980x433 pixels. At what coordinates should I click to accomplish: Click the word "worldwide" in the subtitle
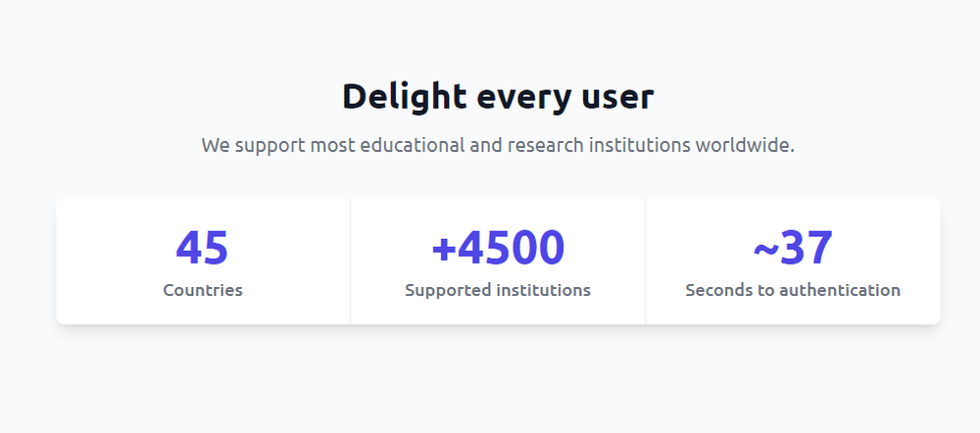click(743, 145)
